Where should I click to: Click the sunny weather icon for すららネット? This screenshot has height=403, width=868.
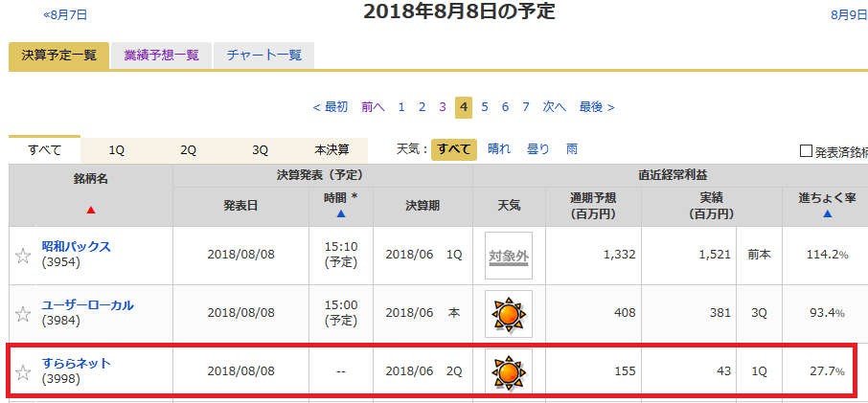click(508, 371)
